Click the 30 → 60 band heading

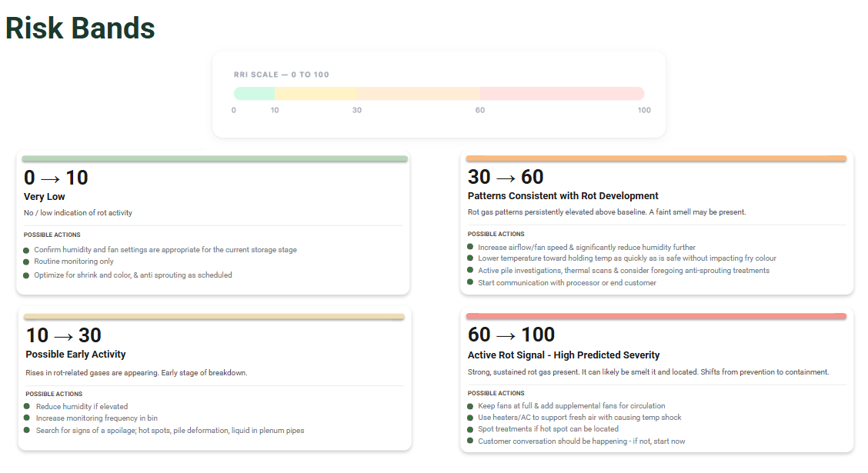click(506, 177)
